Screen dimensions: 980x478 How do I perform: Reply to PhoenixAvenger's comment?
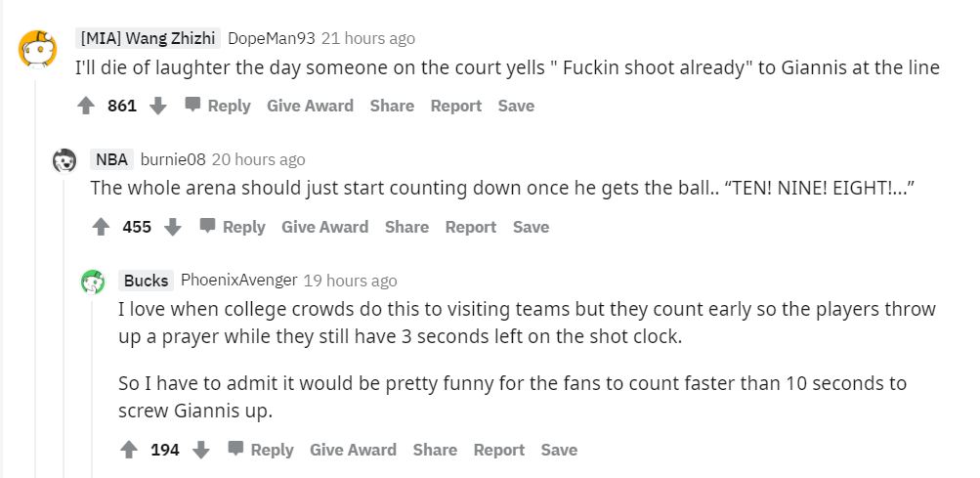pos(260,450)
